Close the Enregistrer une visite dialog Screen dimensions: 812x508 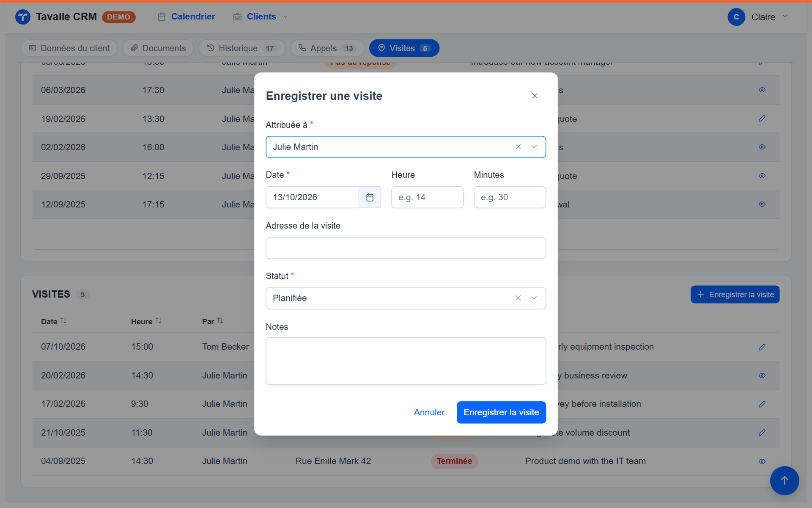(535, 96)
